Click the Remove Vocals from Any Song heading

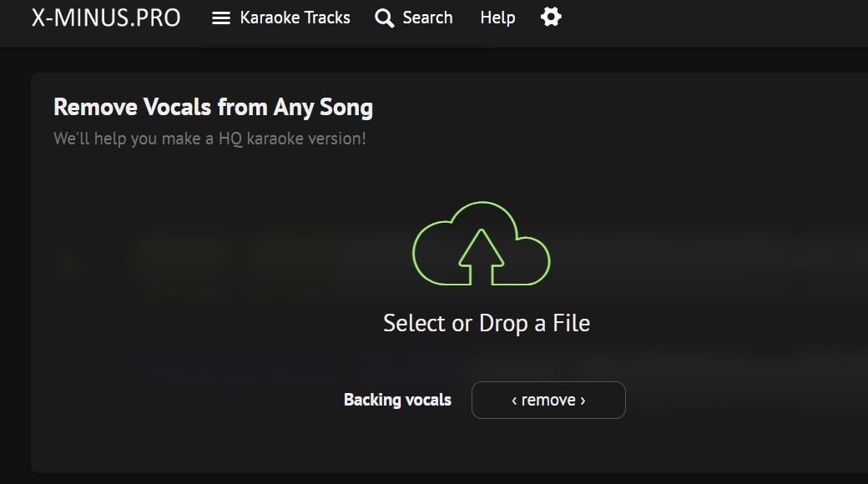pyautogui.click(x=213, y=108)
